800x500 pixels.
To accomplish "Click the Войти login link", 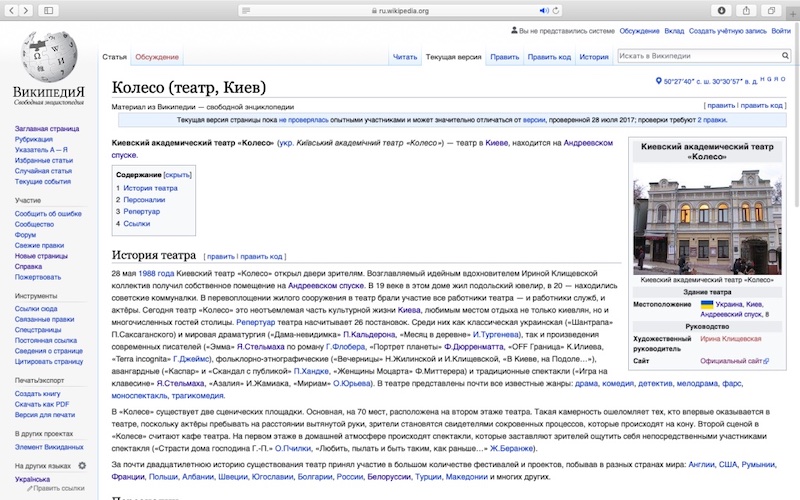I will tap(781, 31).
